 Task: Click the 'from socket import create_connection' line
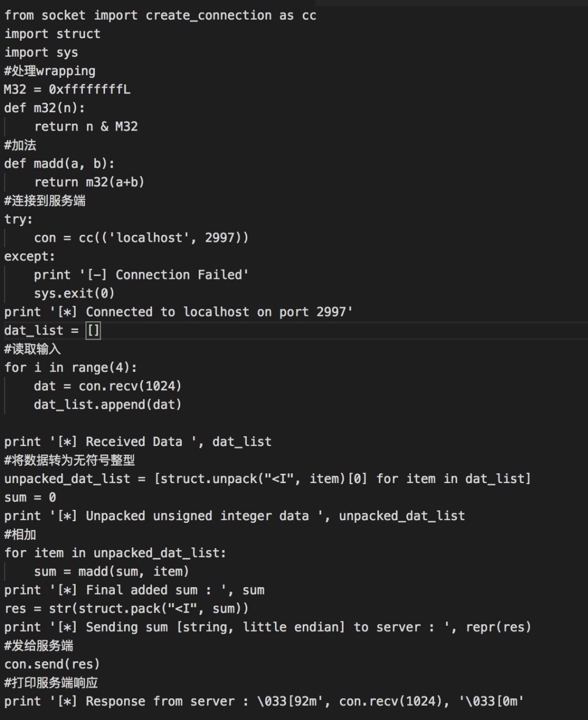tap(160, 15)
